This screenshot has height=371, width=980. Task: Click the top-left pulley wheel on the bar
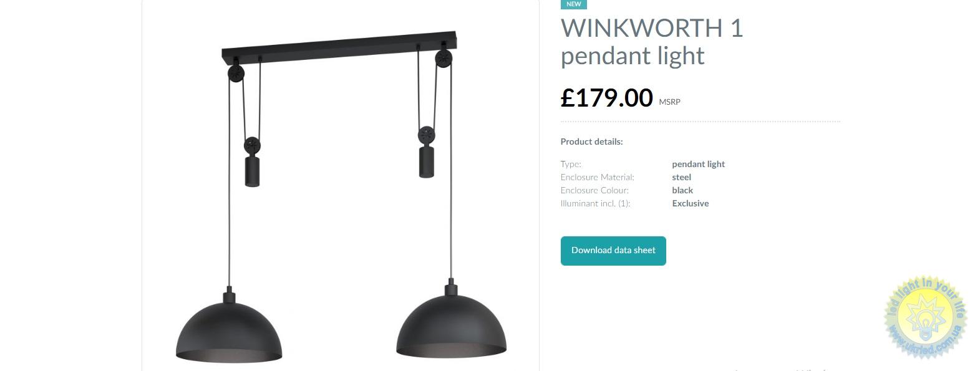[236, 73]
